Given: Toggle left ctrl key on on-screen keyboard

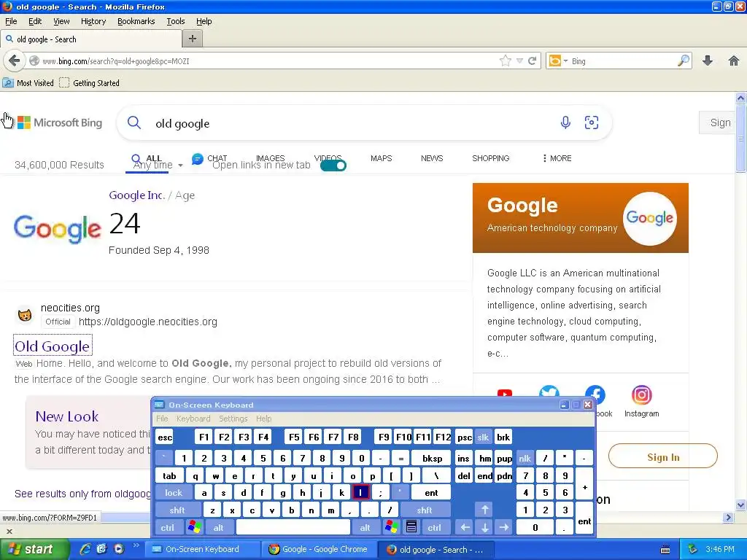Looking at the screenshot, I should (x=167, y=527).
